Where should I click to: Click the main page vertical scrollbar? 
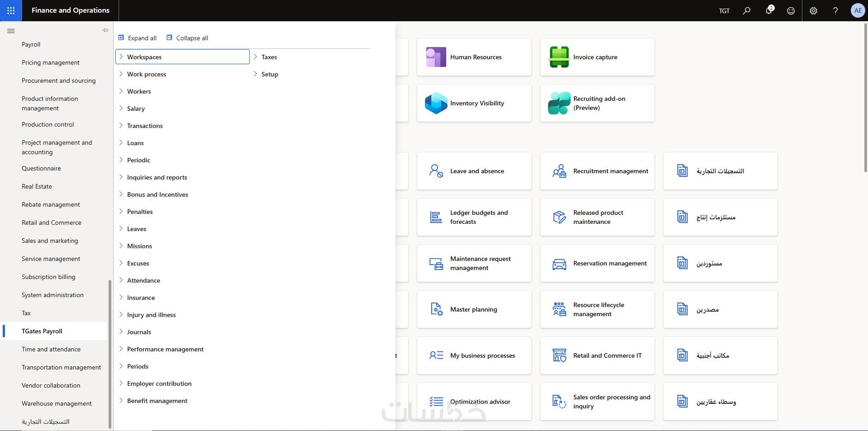click(865, 97)
